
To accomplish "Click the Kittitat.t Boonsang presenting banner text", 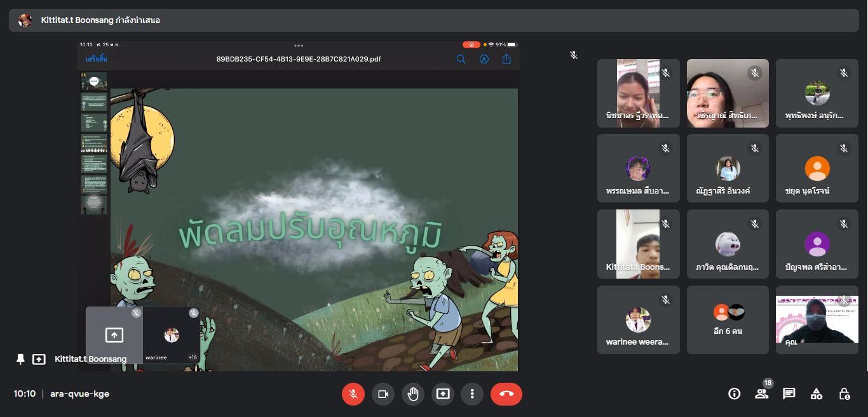I will coord(100,20).
